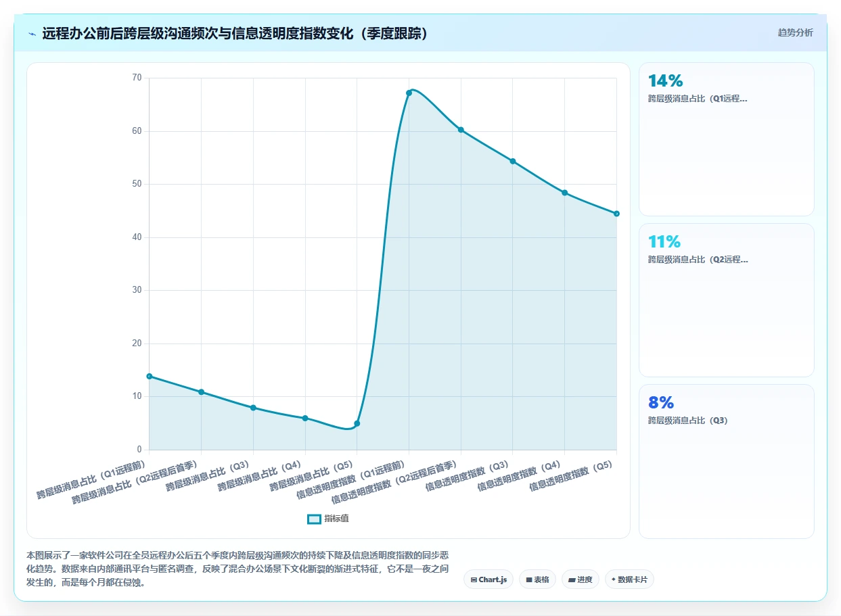Click the y-axis value 30
Image resolution: width=841 pixels, height=616 pixels.
pyautogui.click(x=137, y=290)
